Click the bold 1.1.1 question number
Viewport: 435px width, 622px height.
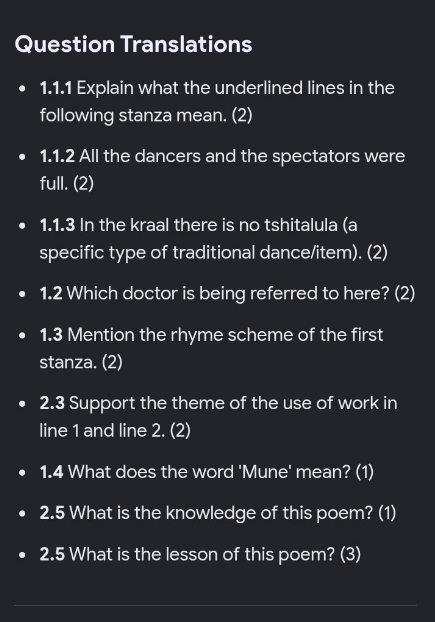[56, 88]
